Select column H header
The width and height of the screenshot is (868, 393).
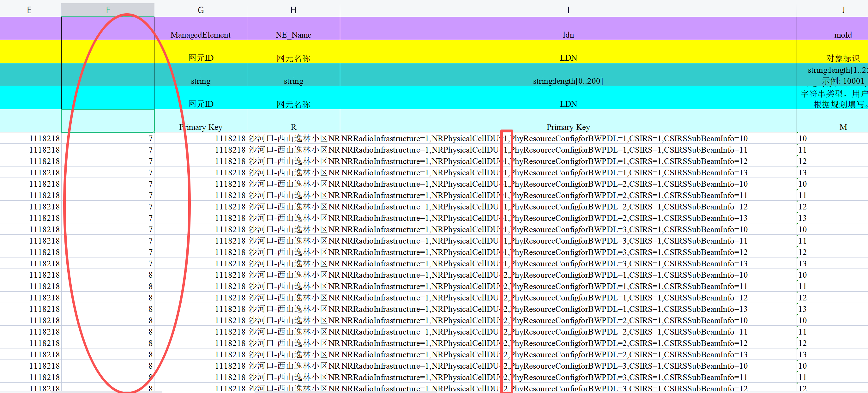click(x=293, y=10)
